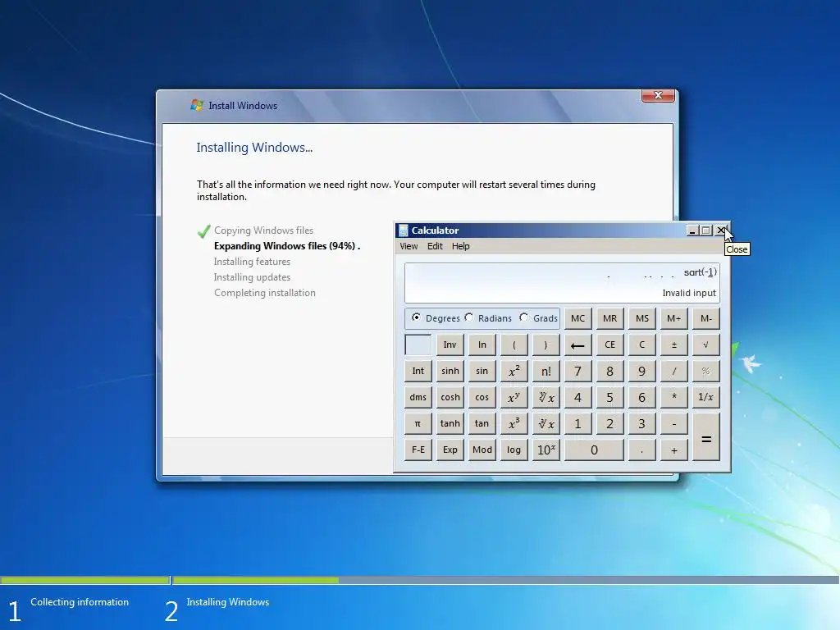Image resolution: width=840 pixels, height=630 pixels.
Task: Click the log button
Action: pyautogui.click(x=514, y=450)
